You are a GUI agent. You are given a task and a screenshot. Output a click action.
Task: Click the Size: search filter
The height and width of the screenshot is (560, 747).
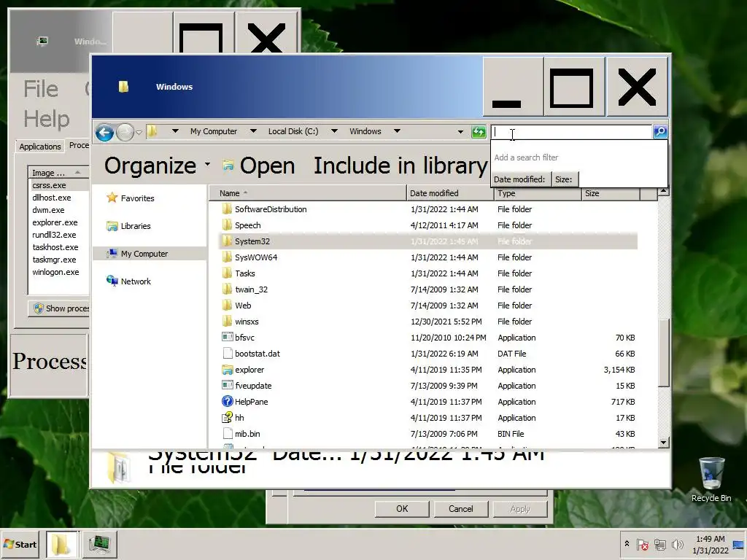(564, 179)
